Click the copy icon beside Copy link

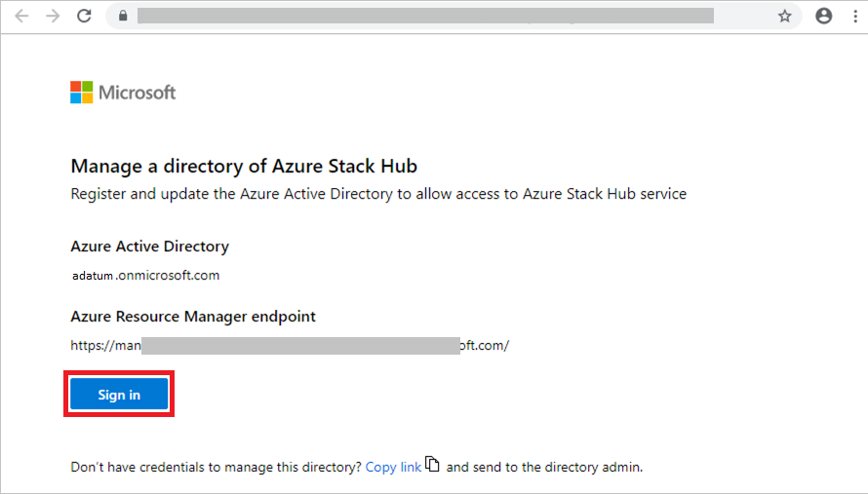pos(433,466)
